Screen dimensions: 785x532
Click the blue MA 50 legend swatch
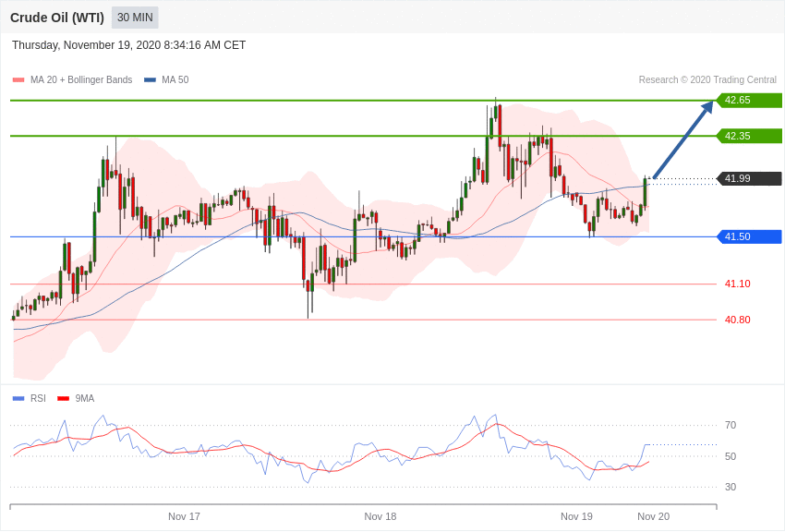150,80
